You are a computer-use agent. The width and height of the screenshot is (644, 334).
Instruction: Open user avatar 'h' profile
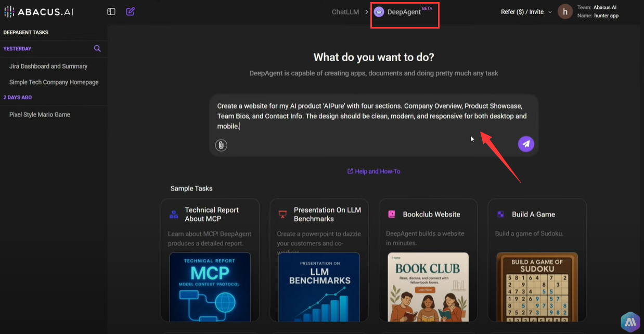tap(565, 11)
